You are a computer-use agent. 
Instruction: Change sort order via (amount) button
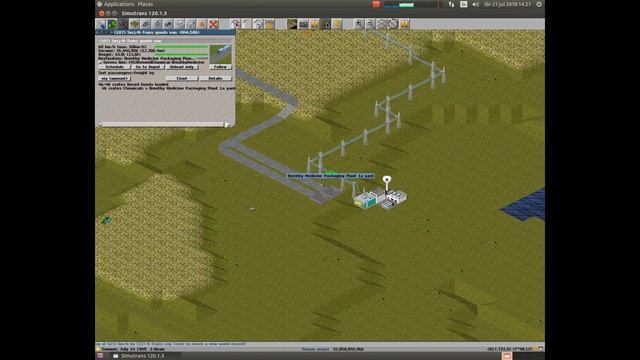[x=114, y=78]
